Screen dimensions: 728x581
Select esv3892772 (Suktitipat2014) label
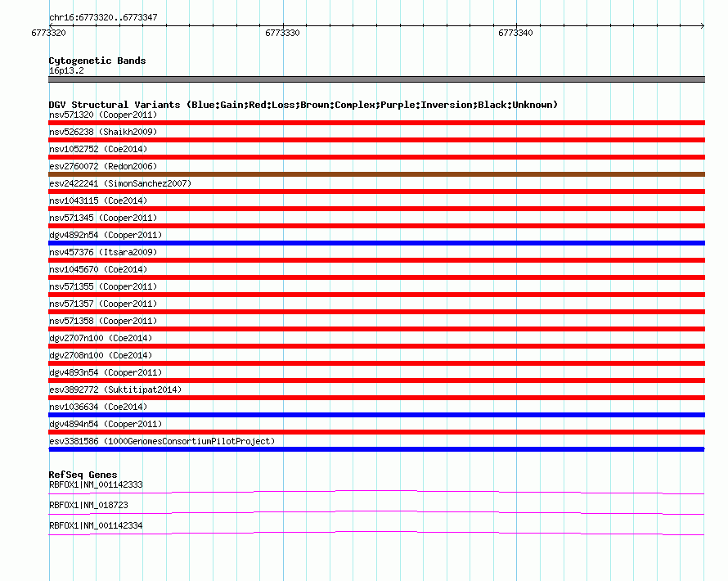(x=115, y=390)
